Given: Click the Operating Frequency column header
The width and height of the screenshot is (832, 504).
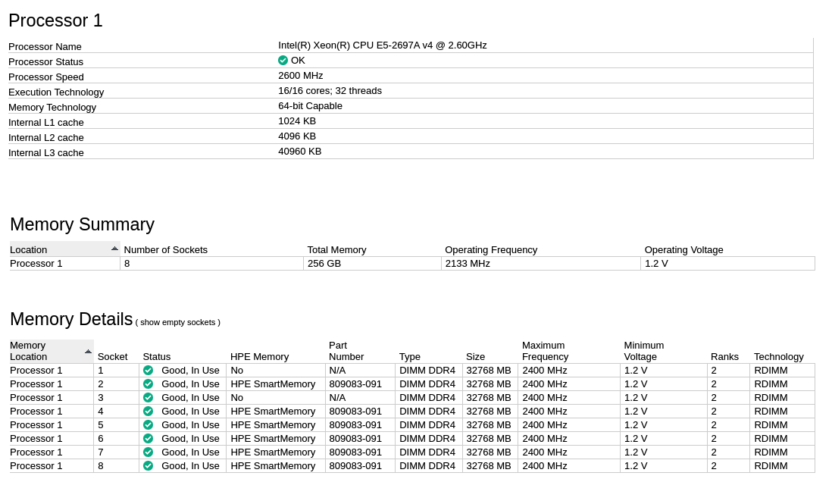Looking at the screenshot, I should point(491,250).
